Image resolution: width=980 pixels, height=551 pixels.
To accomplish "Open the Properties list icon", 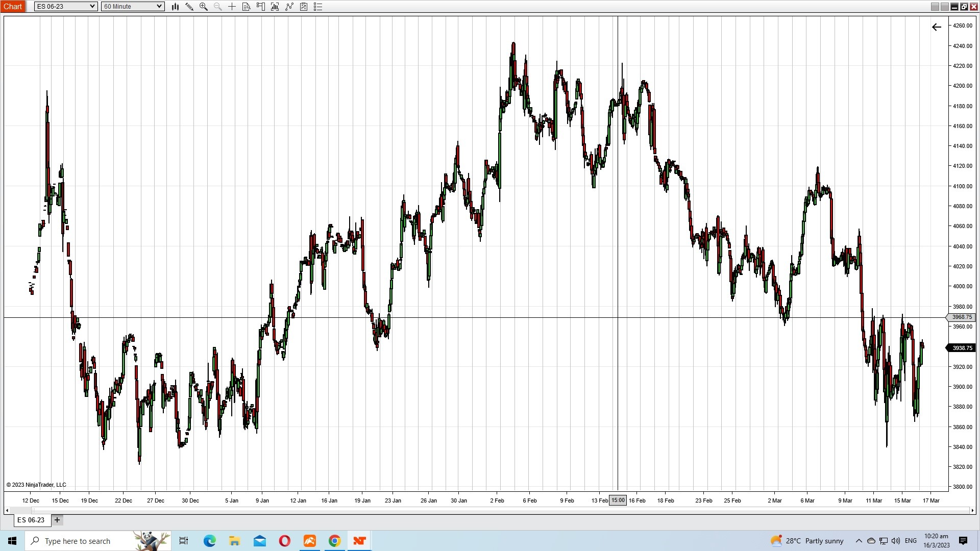I will [318, 7].
